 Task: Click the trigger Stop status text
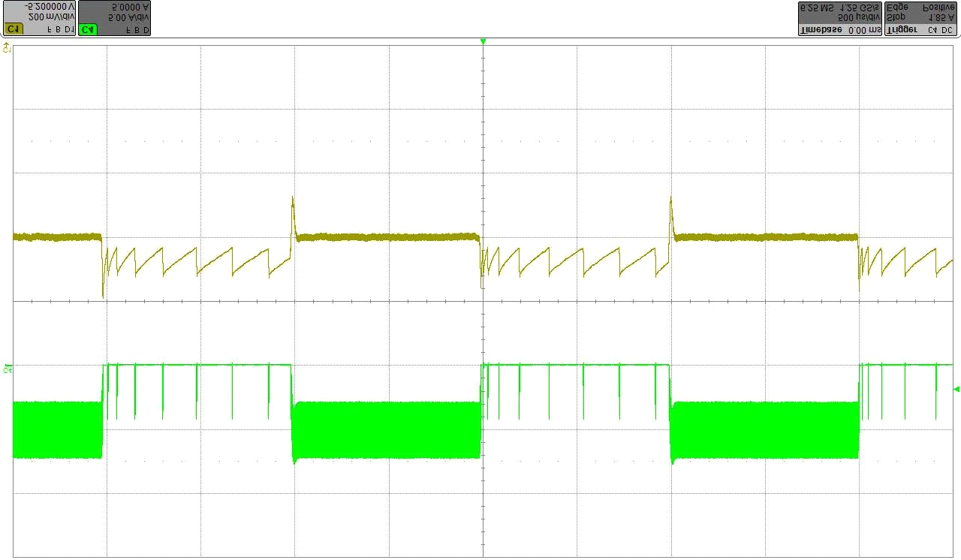895,17
